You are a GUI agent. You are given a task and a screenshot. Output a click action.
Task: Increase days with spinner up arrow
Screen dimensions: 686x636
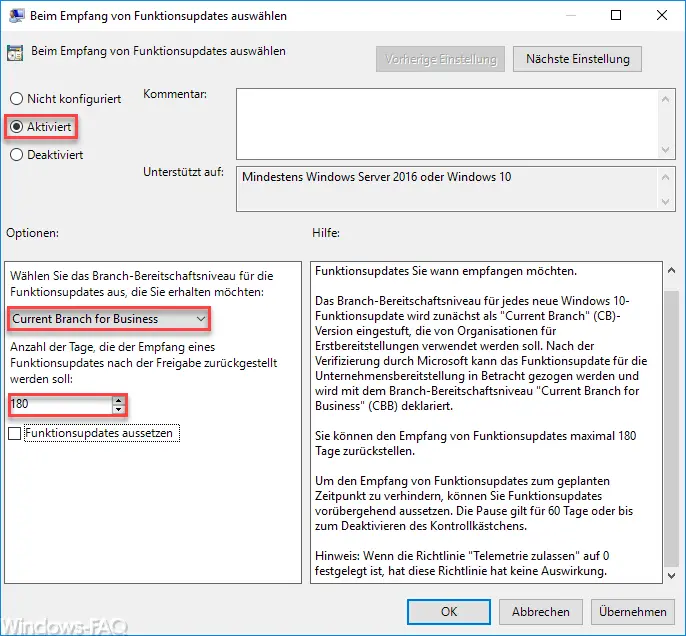point(119,400)
